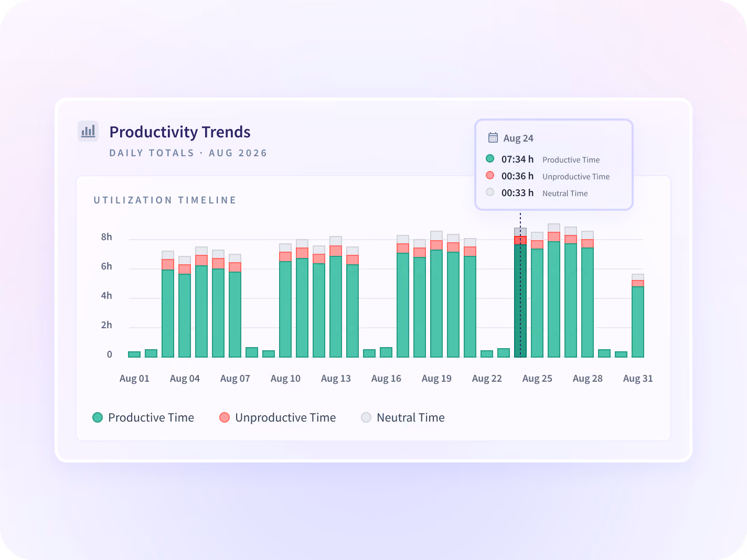Screen dimensions: 747x560
Task: Click the 00:36 h value in tooltip
Action: coord(517,176)
